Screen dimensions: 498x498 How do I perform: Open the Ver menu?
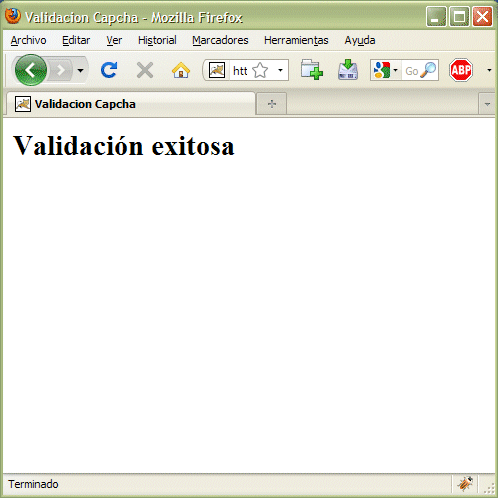[114, 40]
